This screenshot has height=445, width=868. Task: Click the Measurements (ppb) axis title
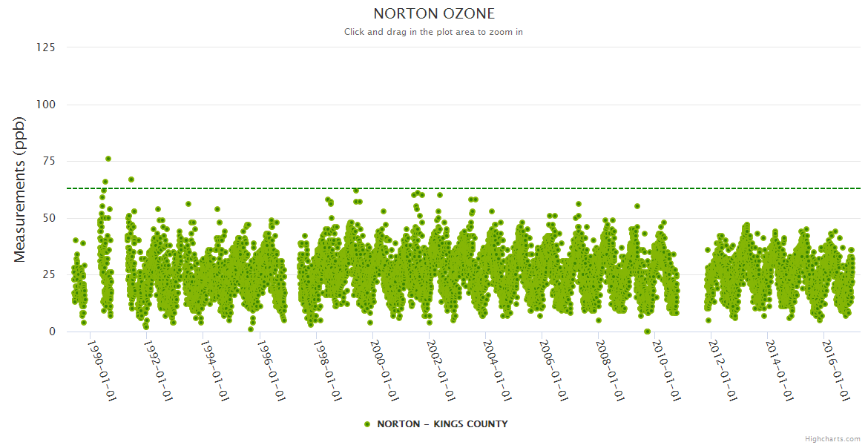tap(20, 189)
